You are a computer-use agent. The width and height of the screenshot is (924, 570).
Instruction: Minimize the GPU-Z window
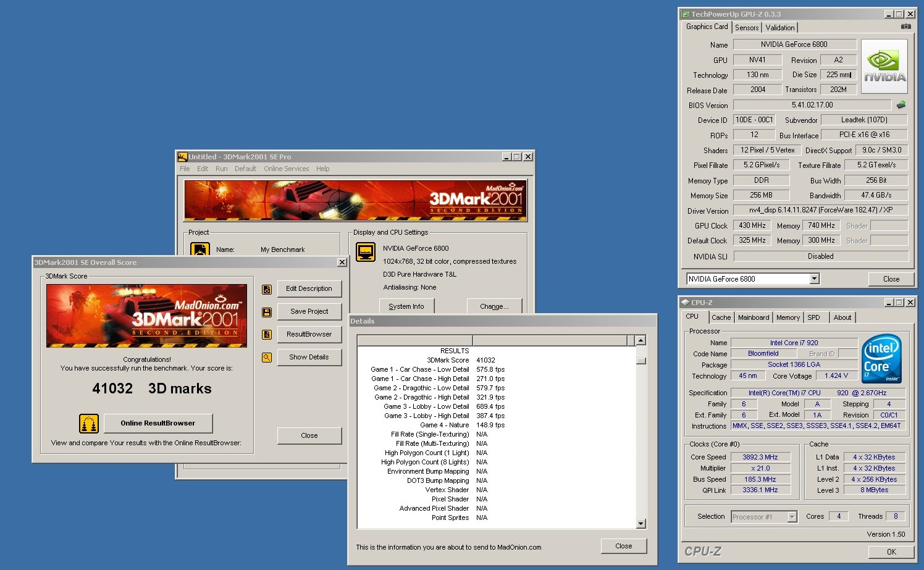tap(889, 14)
